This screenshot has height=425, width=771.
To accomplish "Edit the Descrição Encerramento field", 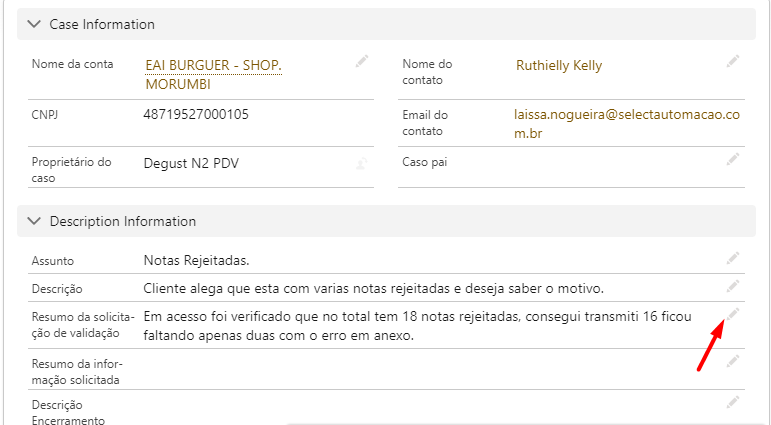I will [x=733, y=402].
